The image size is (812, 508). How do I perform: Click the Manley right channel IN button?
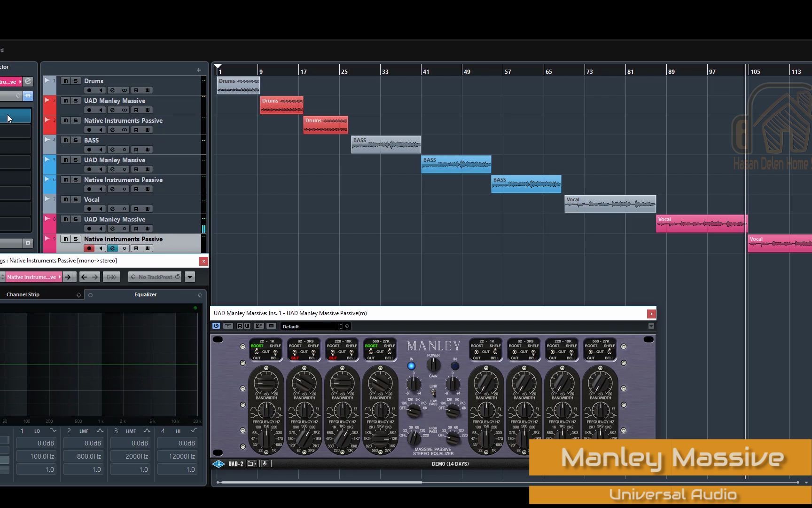coord(455,365)
